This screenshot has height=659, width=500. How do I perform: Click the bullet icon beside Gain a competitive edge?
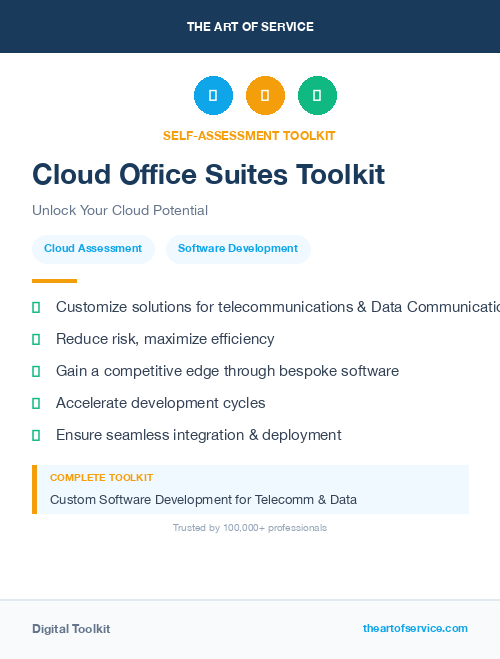point(36,371)
